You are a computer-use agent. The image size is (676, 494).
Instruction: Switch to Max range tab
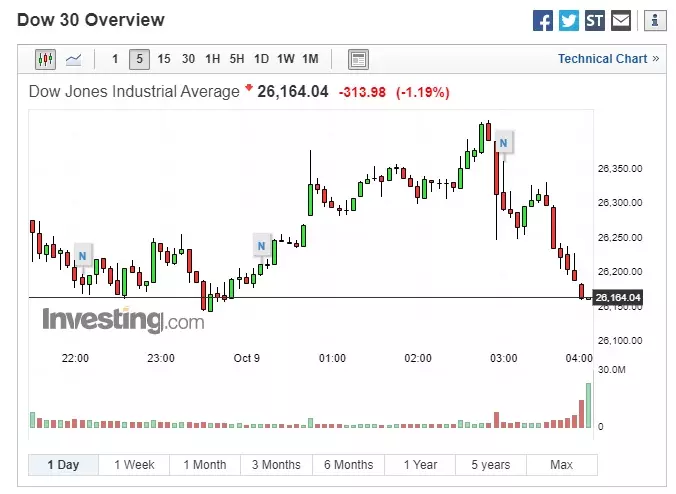(562, 465)
